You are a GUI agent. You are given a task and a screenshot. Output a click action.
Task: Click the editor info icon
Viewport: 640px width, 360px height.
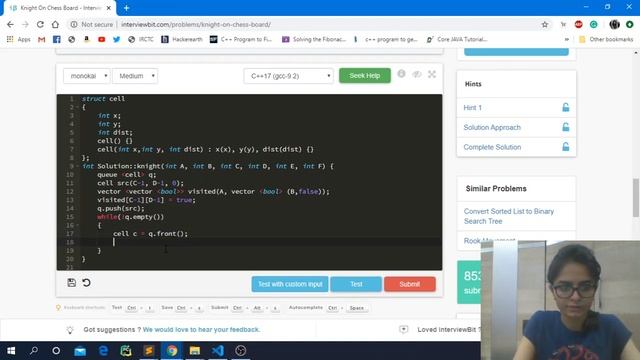pyautogui.click(x=402, y=73)
